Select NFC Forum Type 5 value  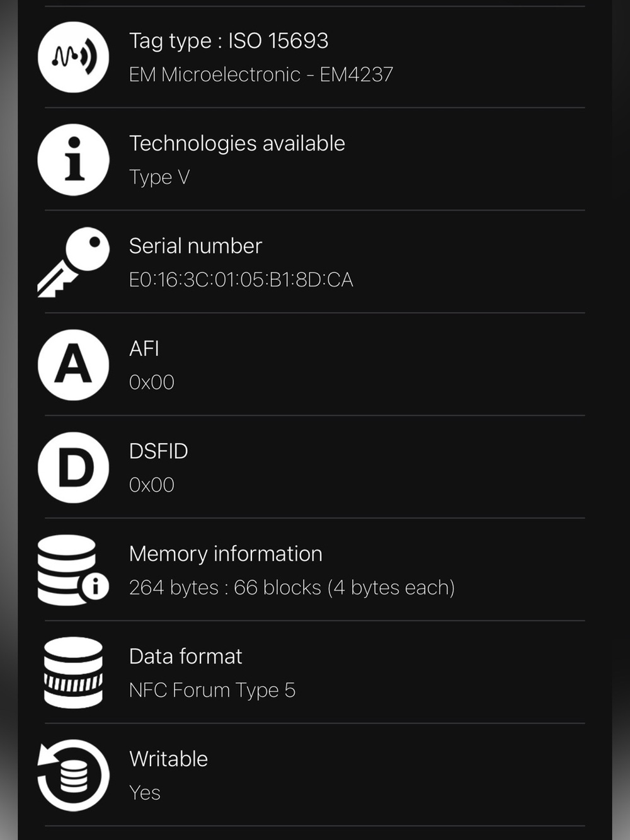(x=212, y=691)
